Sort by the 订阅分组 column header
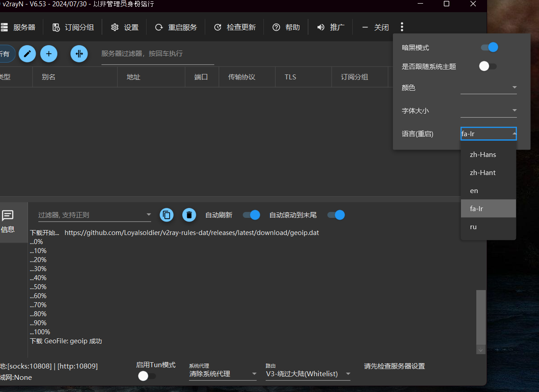The width and height of the screenshot is (539, 392). tap(360, 77)
